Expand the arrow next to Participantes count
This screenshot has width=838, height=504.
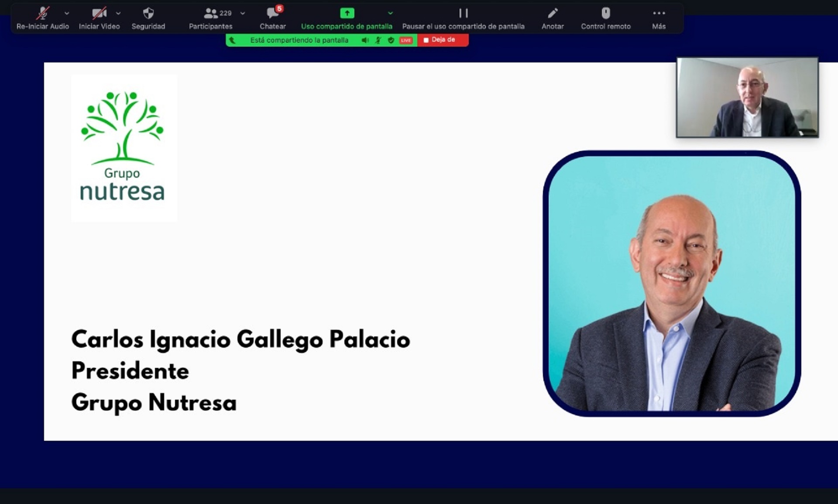coord(243,13)
